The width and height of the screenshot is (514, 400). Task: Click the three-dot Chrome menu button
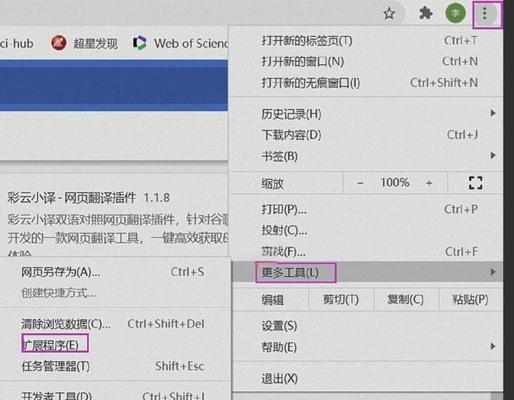tap(485, 14)
